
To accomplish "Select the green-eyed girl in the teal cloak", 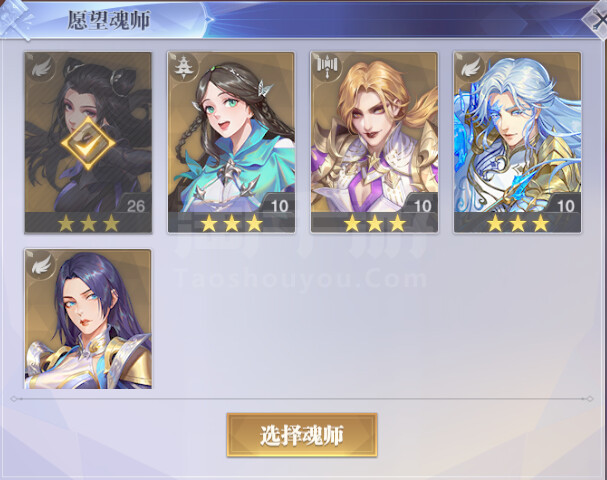I will [x=231, y=142].
